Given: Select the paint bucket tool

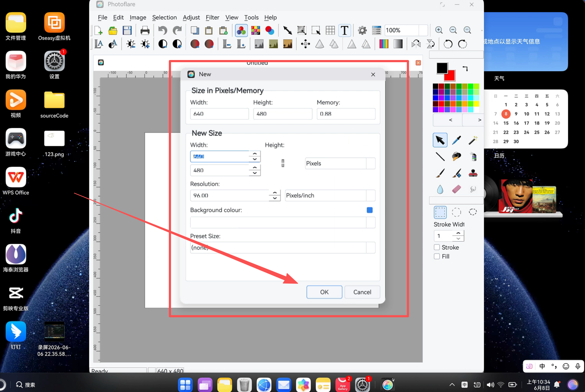Looking at the screenshot, I should click(x=456, y=156).
